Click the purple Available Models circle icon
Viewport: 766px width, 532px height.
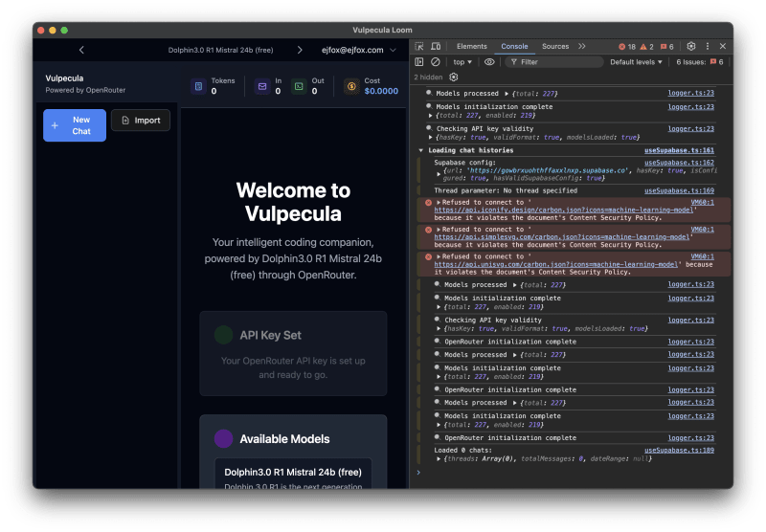tap(224, 438)
